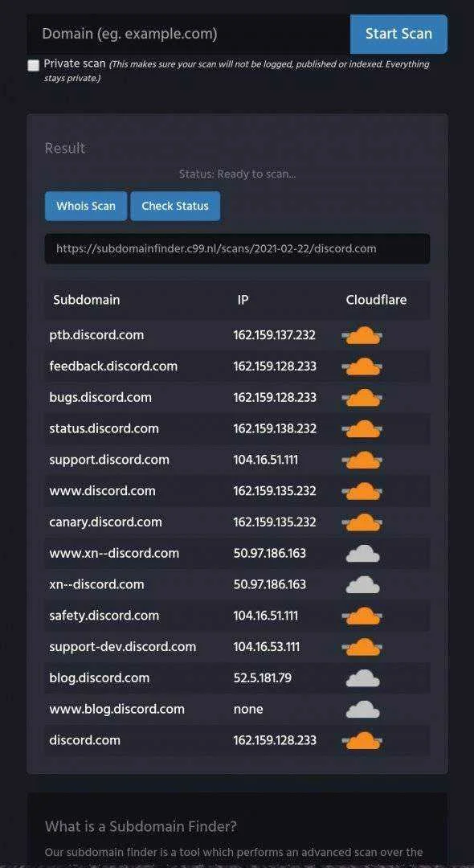Image resolution: width=474 pixels, height=868 pixels.
Task: Click grey cloud icon for www.blog.discord.com
Action: [363, 709]
